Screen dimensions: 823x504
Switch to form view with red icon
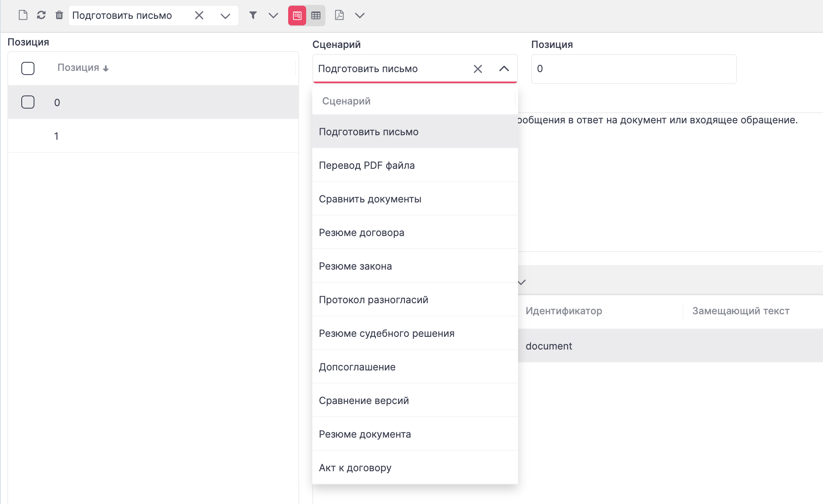coord(297,16)
